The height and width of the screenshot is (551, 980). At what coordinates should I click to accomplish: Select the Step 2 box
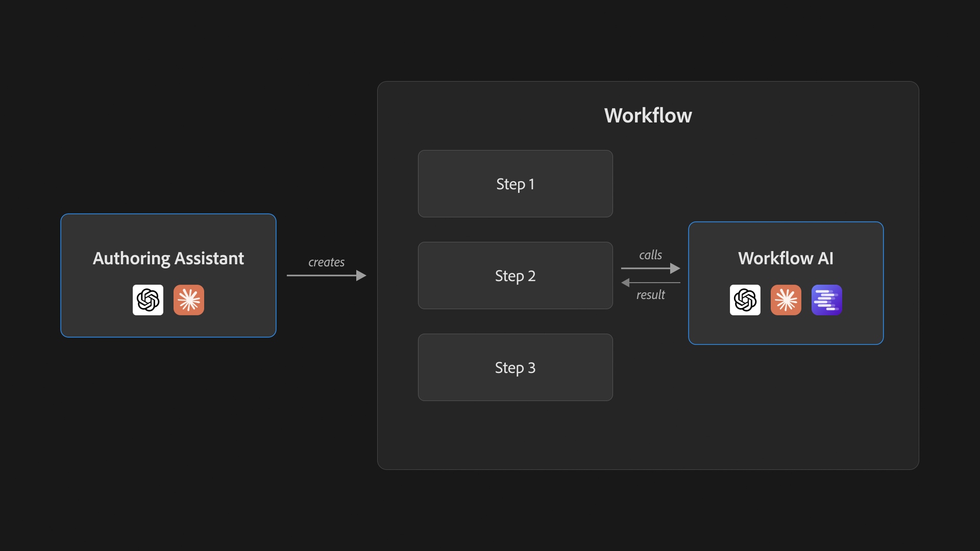516,275
